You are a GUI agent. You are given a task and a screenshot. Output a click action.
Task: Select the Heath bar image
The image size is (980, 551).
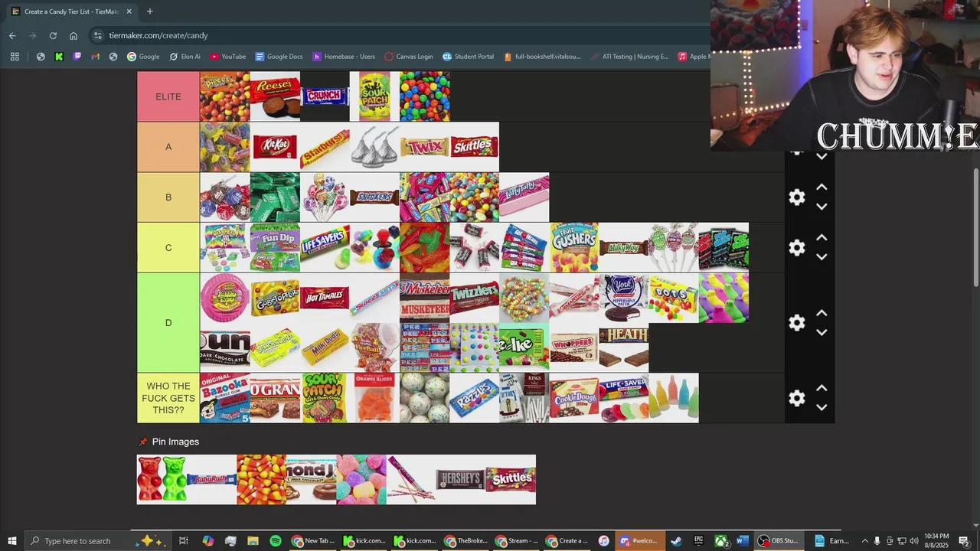pyautogui.click(x=624, y=347)
